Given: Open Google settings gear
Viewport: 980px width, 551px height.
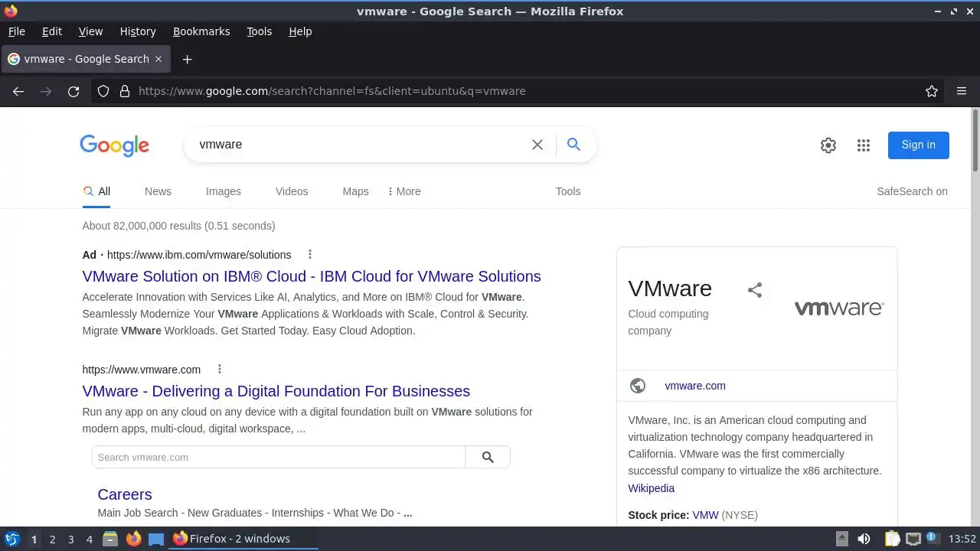Looking at the screenshot, I should click(828, 145).
